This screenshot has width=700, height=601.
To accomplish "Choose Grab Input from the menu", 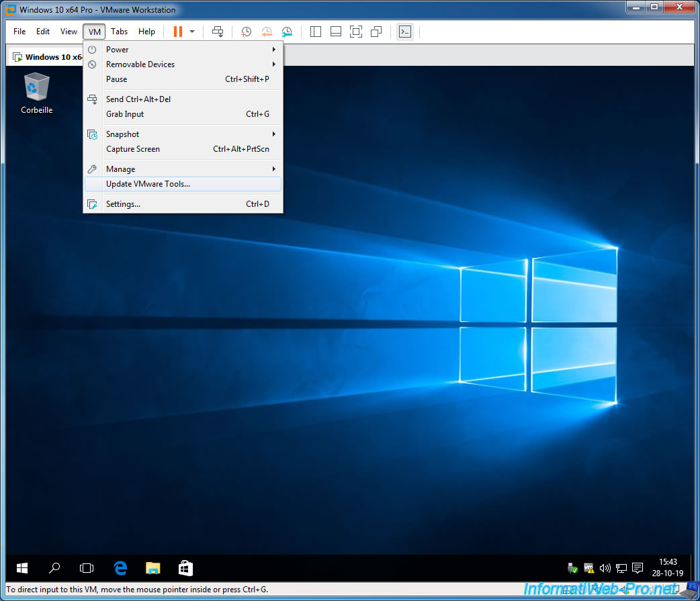I will [183, 113].
